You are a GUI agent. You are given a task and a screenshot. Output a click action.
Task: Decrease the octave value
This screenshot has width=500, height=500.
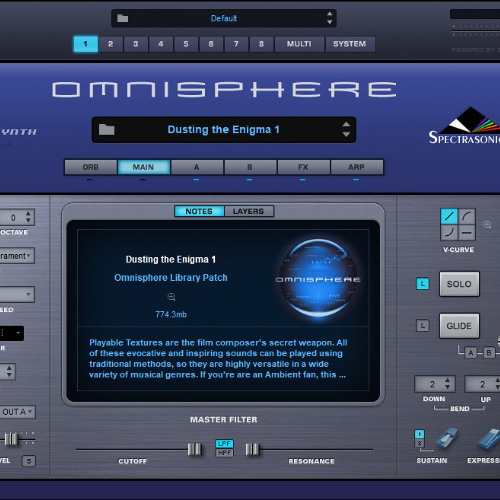click(28, 220)
